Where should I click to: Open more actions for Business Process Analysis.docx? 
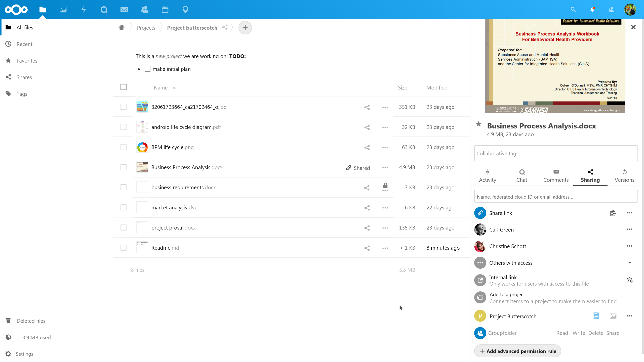385,167
